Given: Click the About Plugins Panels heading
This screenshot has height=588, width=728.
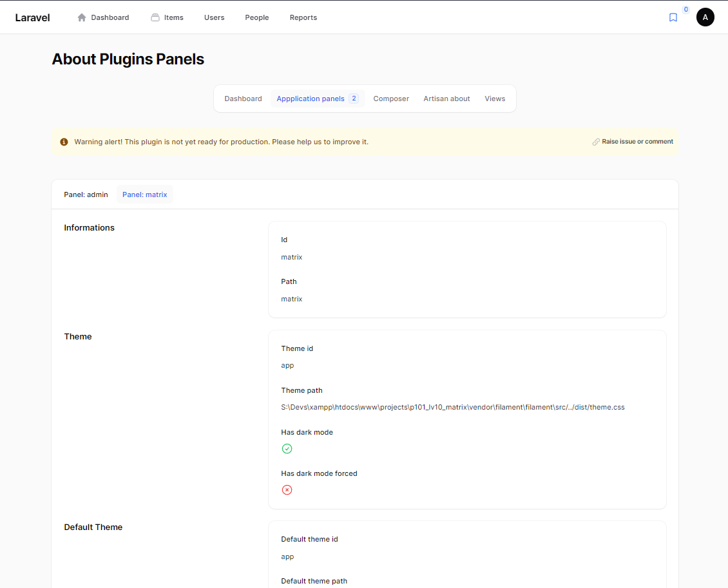Looking at the screenshot, I should click(x=128, y=59).
